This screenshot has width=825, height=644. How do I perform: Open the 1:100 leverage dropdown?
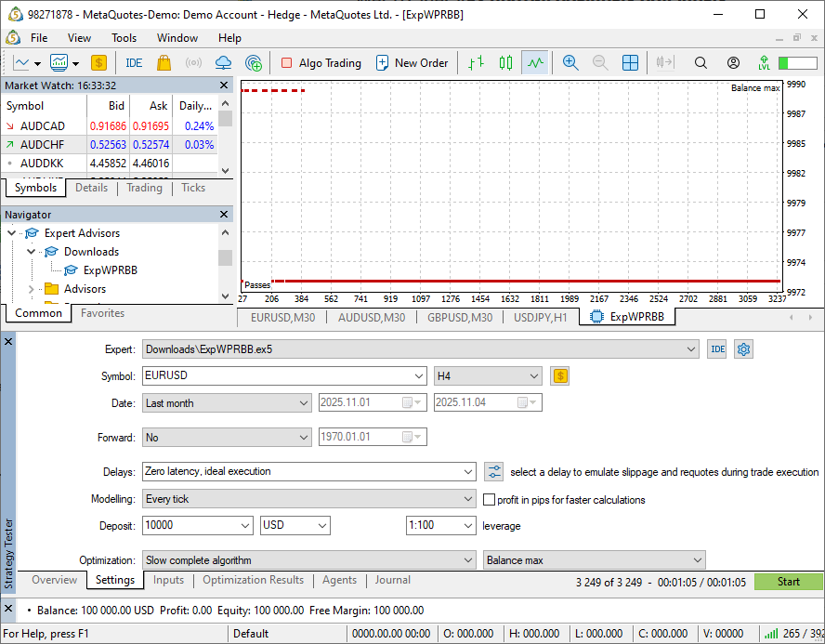coord(467,526)
